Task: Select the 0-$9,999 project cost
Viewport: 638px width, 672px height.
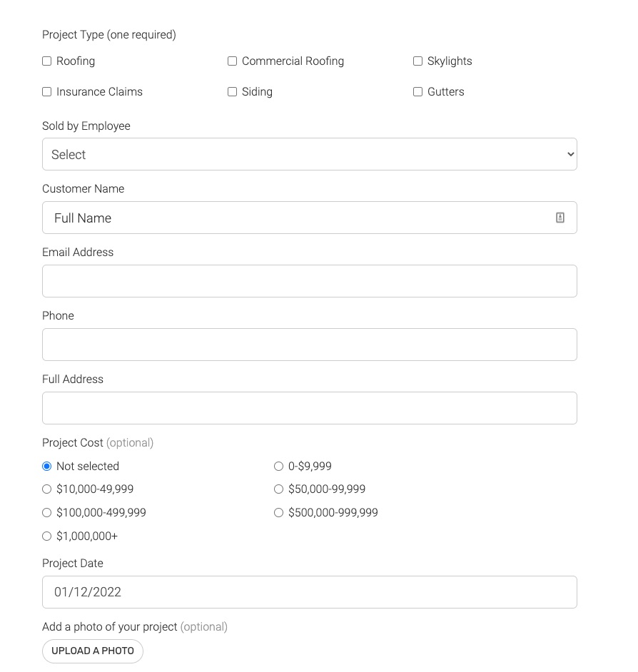Action: point(279,467)
